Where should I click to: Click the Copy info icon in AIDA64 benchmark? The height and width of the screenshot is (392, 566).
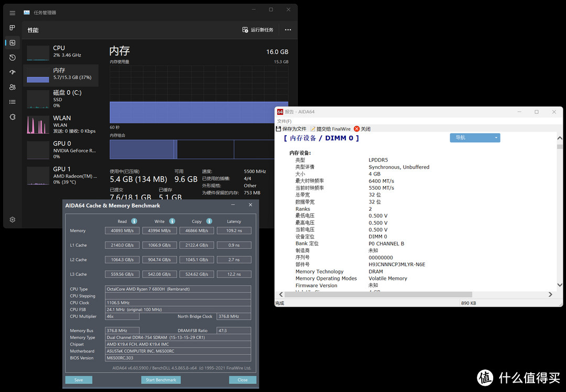pyautogui.click(x=209, y=221)
